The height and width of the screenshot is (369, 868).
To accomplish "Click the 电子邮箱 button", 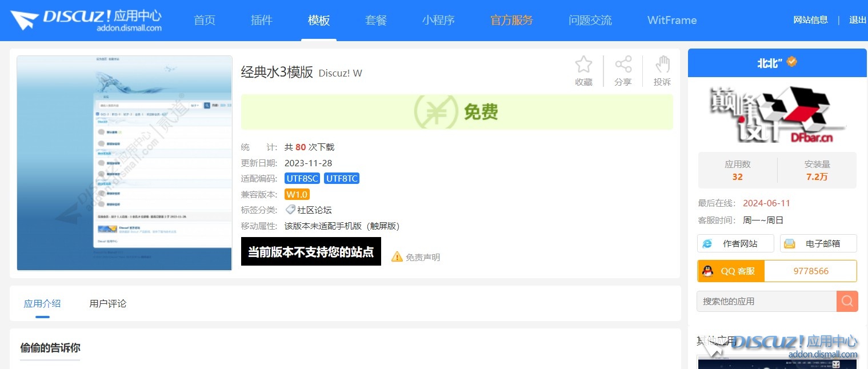I will tap(818, 243).
